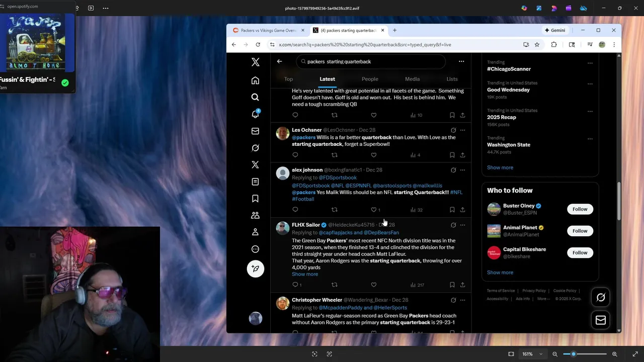Click the Gemini button in Chrome

[555, 30]
